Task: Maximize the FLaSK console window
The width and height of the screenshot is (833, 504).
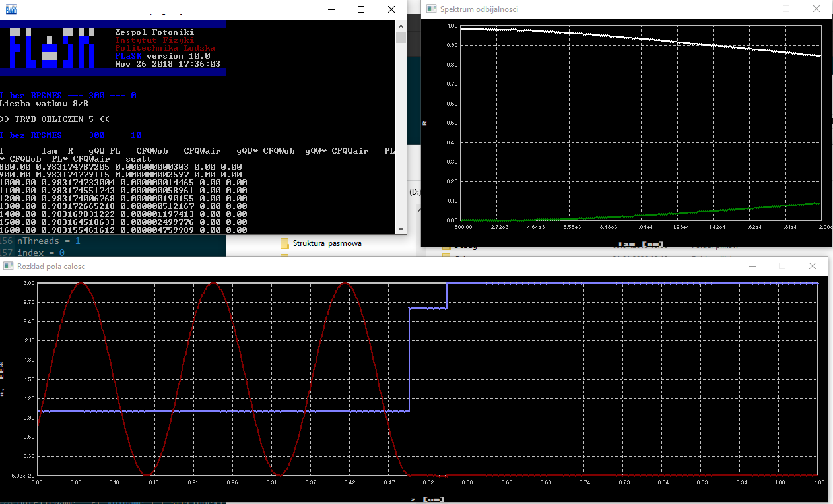Action: click(361, 9)
